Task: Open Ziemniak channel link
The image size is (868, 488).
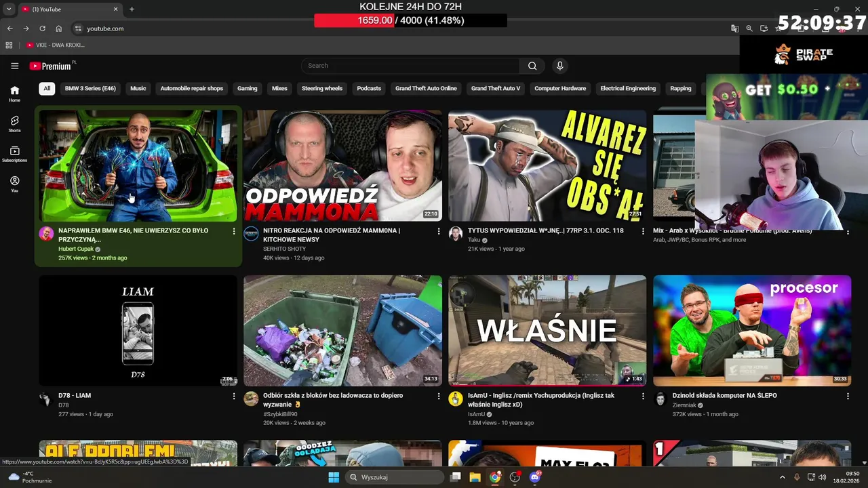Action: pyautogui.click(x=684, y=405)
